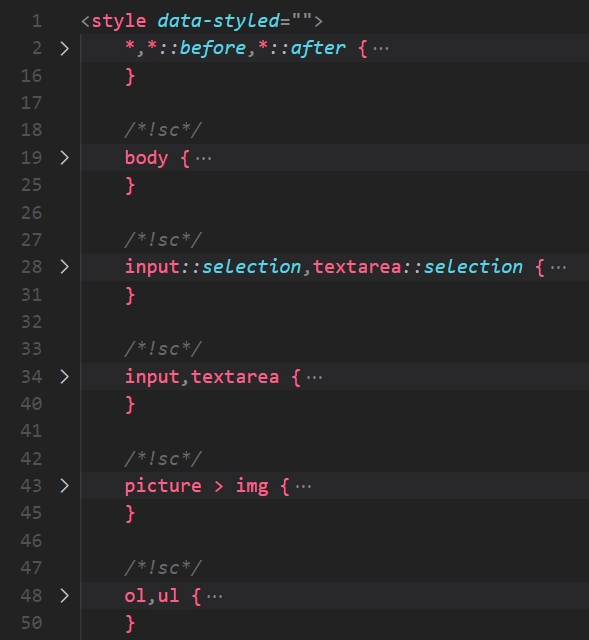
Task: Click line number 50 in the gutter
Action: click(x=31, y=623)
